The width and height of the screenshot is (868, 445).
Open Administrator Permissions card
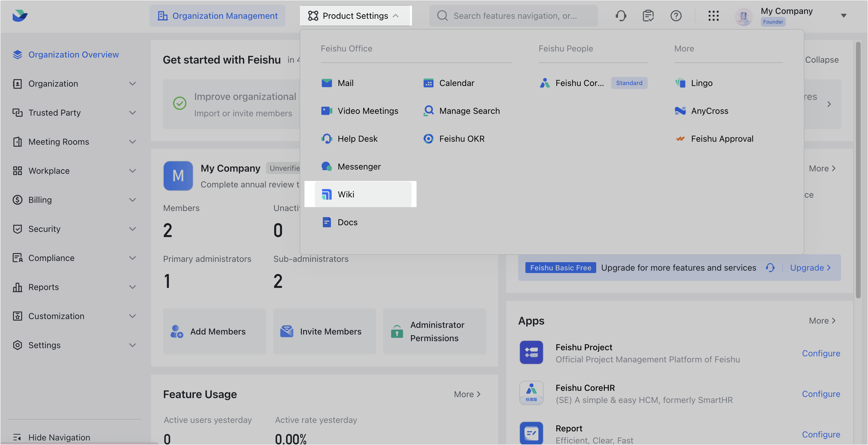click(x=434, y=331)
